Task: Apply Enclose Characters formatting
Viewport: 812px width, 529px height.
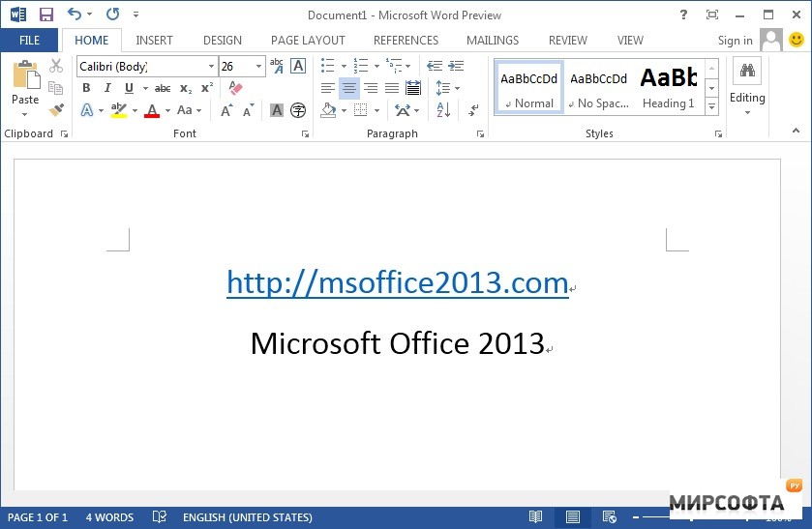Action: pyautogui.click(x=298, y=110)
